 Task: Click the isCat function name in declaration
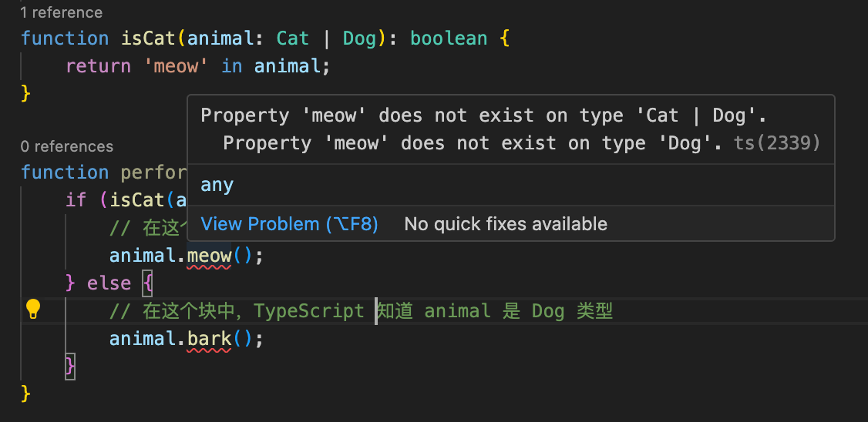pyautogui.click(x=148, y=39)
